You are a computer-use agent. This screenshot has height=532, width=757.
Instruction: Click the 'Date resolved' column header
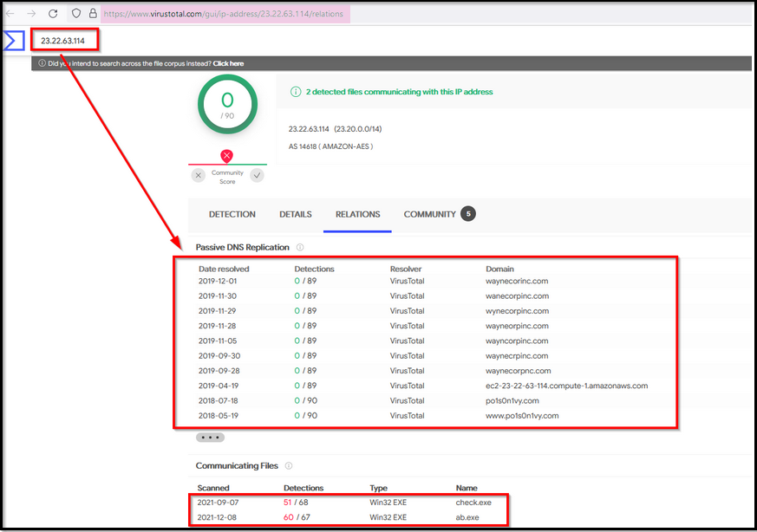coord(224,269)
